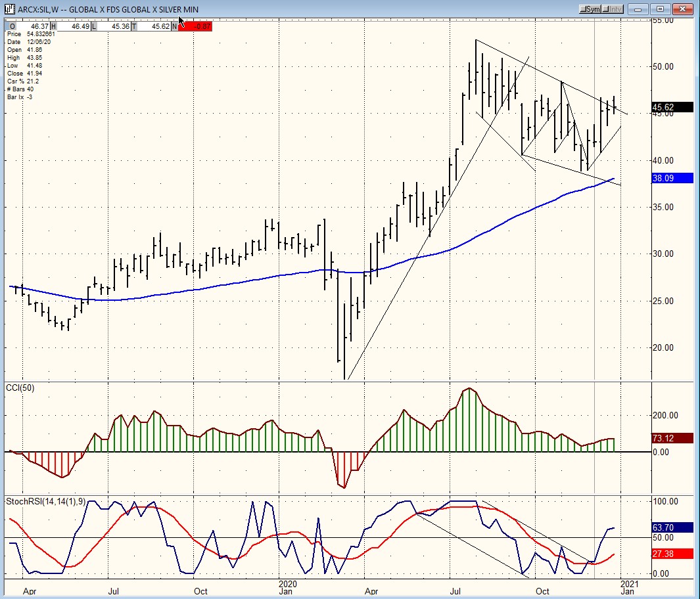
Task: Click the StochRSI(14,14(1),9) indicator label
Action: point(45,501)
